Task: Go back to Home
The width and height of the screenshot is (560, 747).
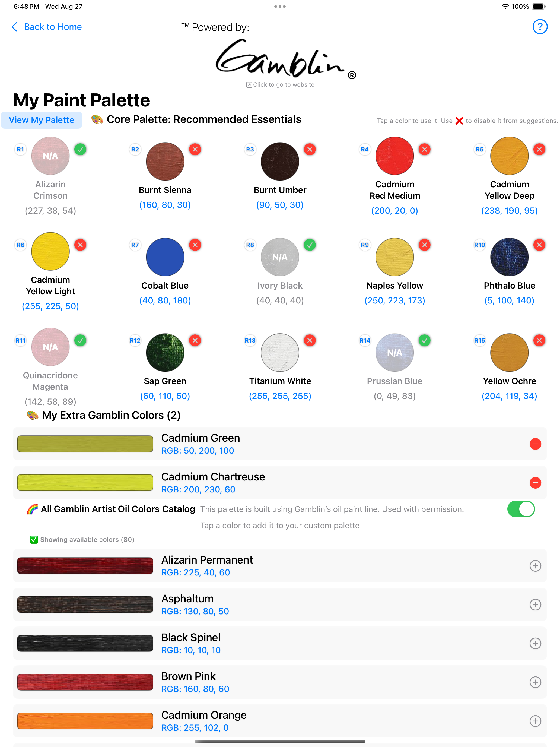Action: click(x=47, y=27)
